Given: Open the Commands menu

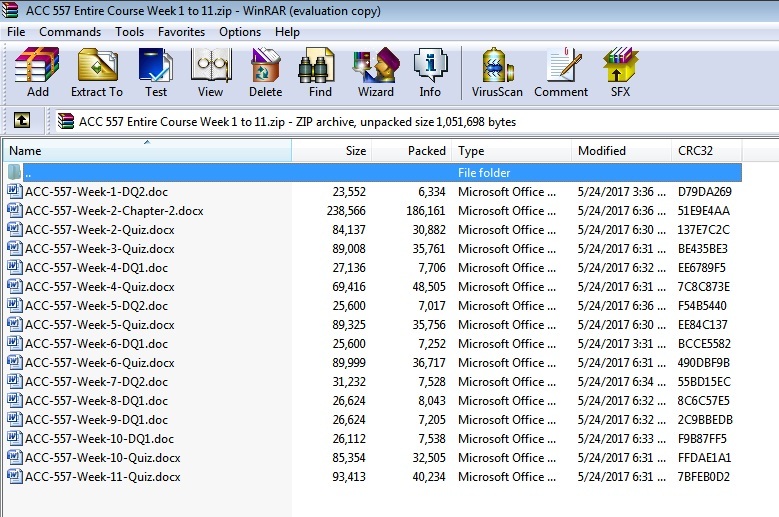Looking at the screenshot, I should tap(70, 32).
